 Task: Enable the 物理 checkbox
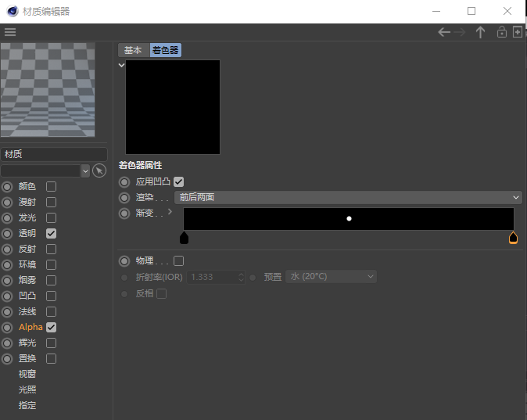pos(178,260)
